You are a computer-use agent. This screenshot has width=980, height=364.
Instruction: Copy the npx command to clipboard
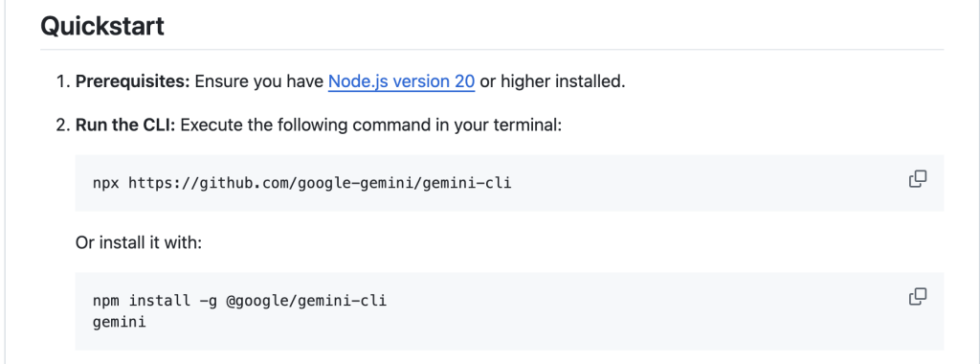(x=917, y=179)
